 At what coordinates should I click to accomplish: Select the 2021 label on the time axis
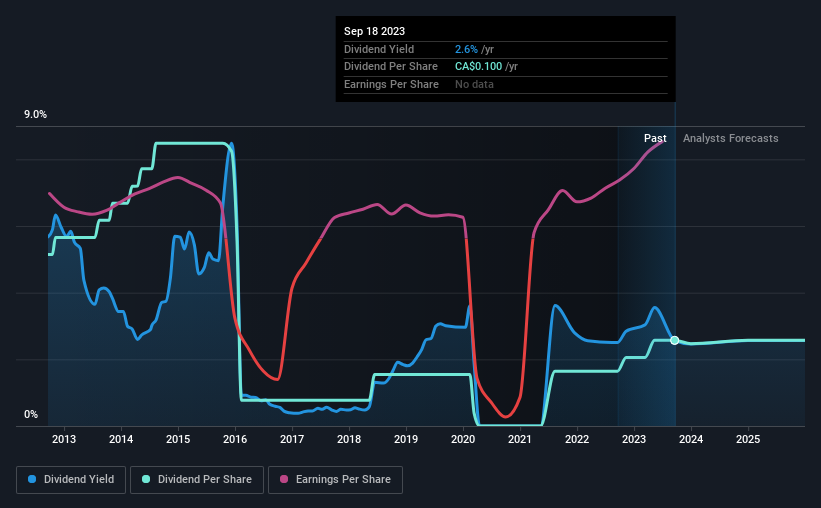pos(520,439)
